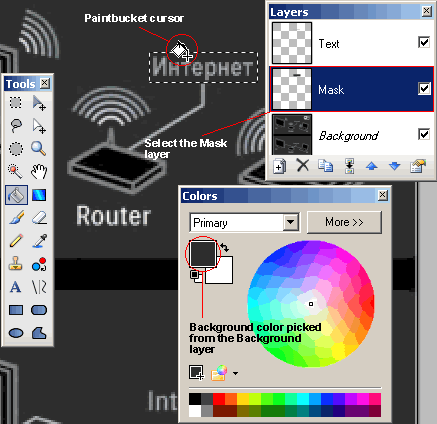Select the Rectangle shape tool
Viewport: 437px width, 424px height.
click(16, 310)
